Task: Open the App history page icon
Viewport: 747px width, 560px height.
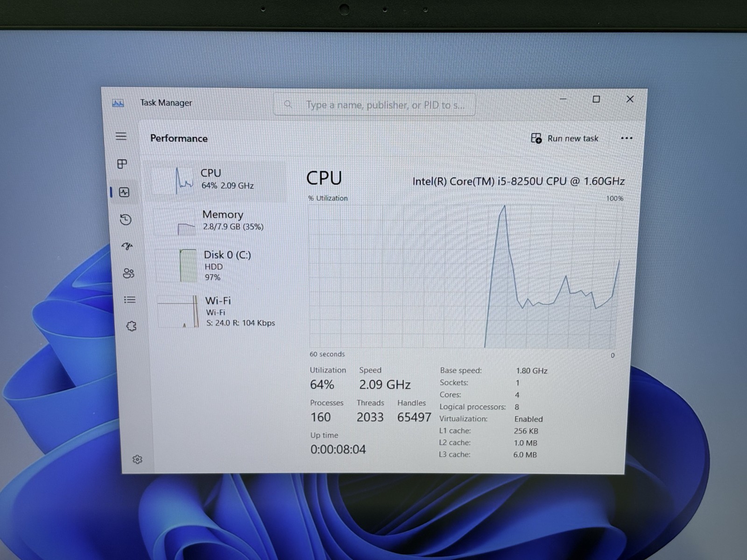Action: (x=126, y=219)
